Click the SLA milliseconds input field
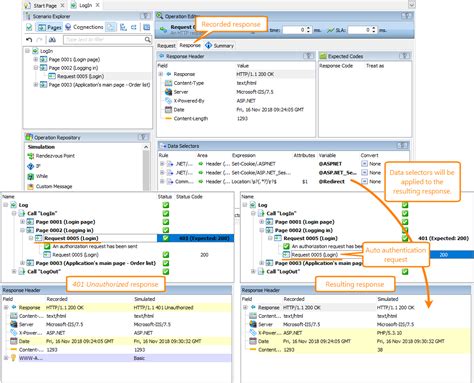The height and width of the screenshot is (383, 474). coord(359,30)
